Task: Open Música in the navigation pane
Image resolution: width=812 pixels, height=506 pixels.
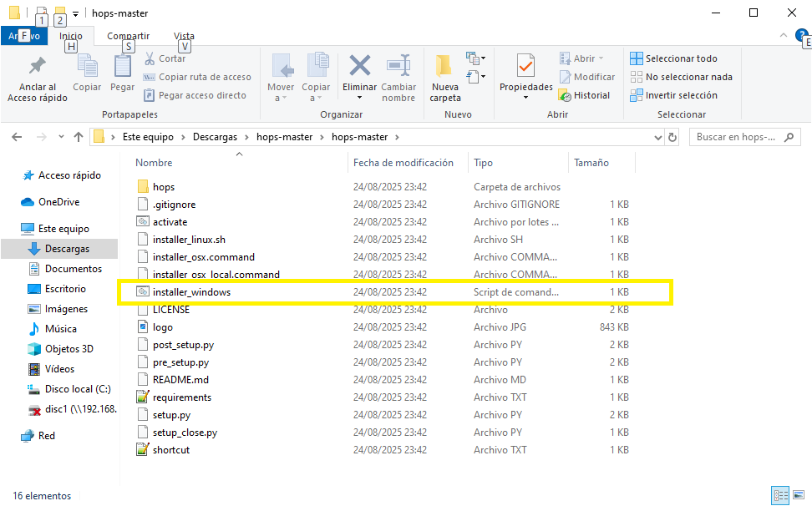Action: 53,329
